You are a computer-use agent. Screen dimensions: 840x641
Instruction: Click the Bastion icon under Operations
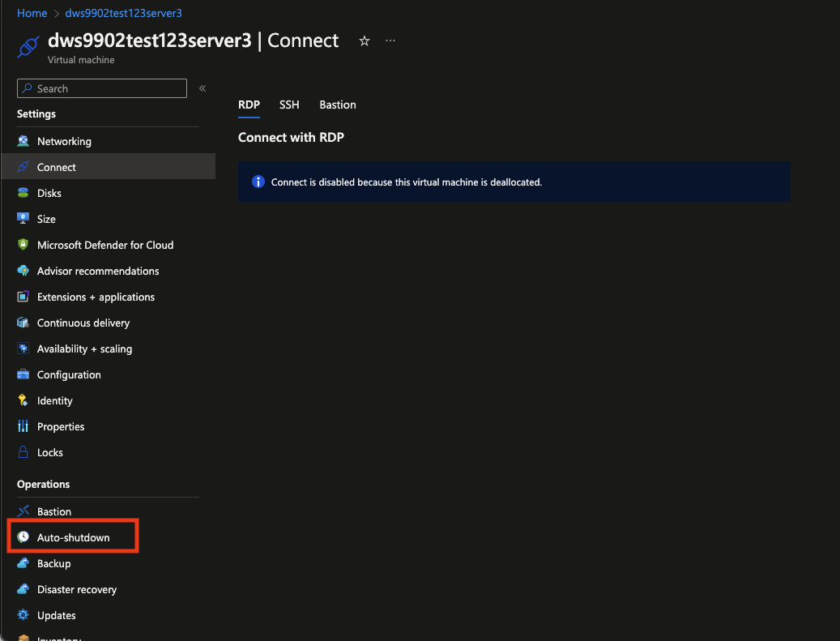pos(23,511)
